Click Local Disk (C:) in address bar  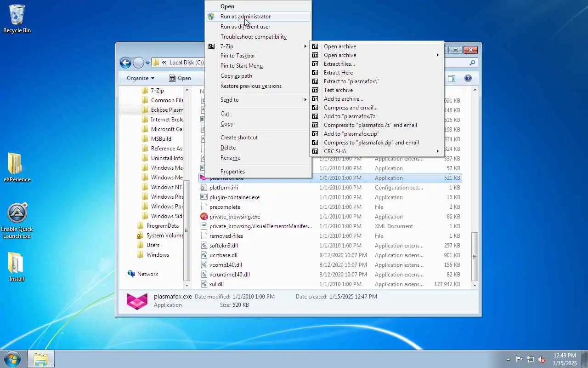186,63
